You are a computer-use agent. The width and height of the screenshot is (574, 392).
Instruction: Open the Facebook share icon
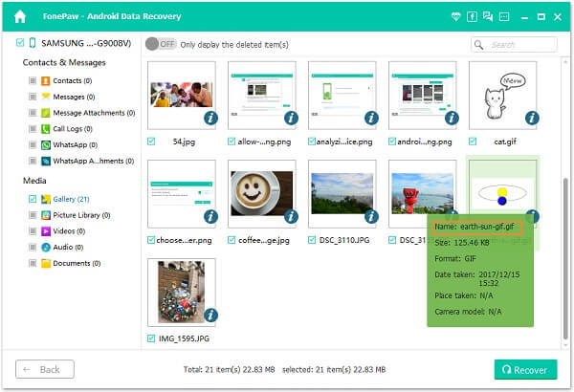(x=472, y=16)
